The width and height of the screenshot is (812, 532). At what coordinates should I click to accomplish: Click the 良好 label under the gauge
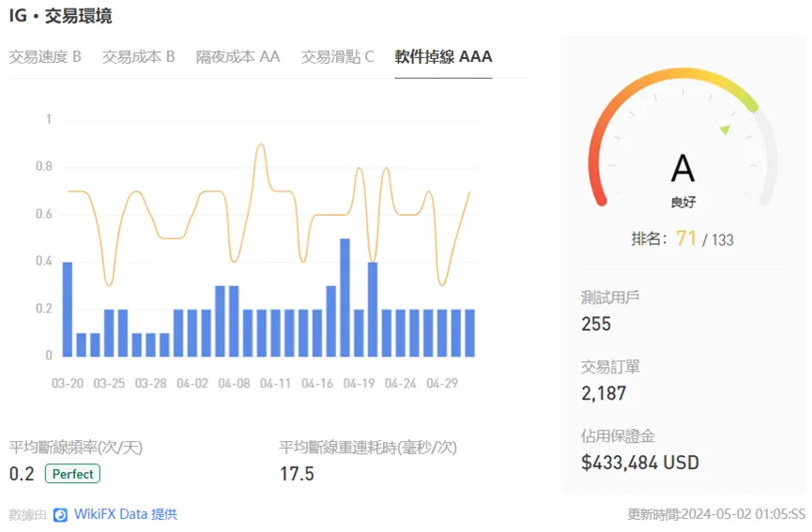tap(683, 203)
